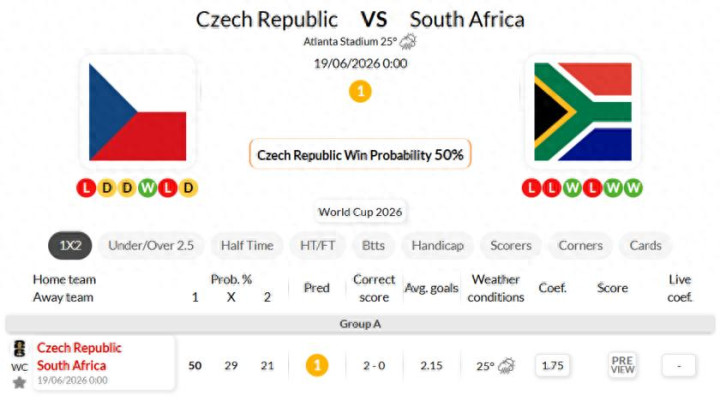
Task: Click the 1.75 coefficient button
Action: tap(552, 366)
